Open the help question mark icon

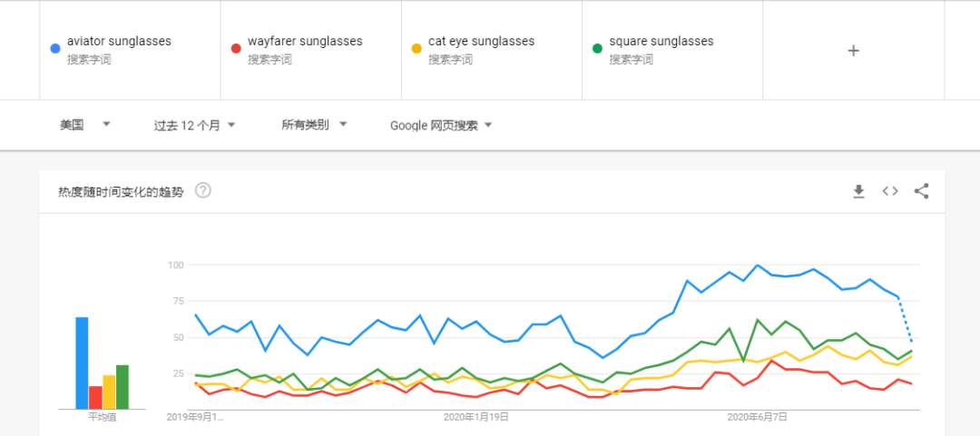pos(203,190)
